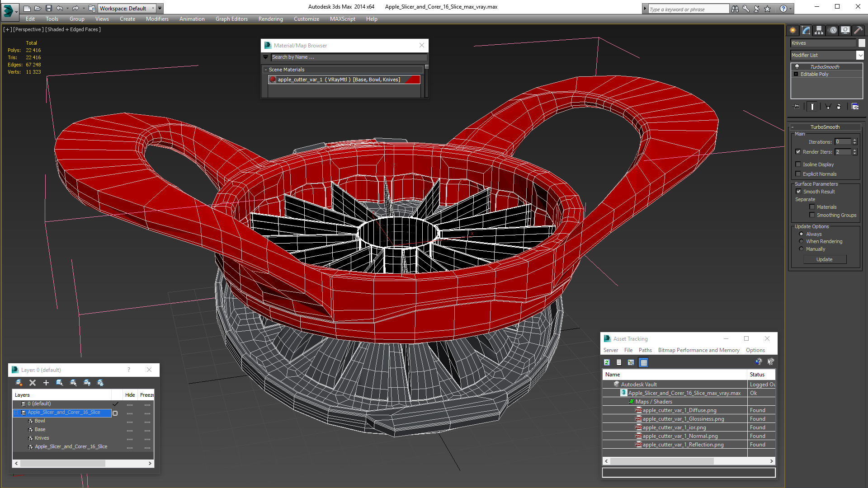Image resolution: width=868 pixels, height=488 pixels.
Task: Enable Isoline Display checkbox
Action: (798, 164)
